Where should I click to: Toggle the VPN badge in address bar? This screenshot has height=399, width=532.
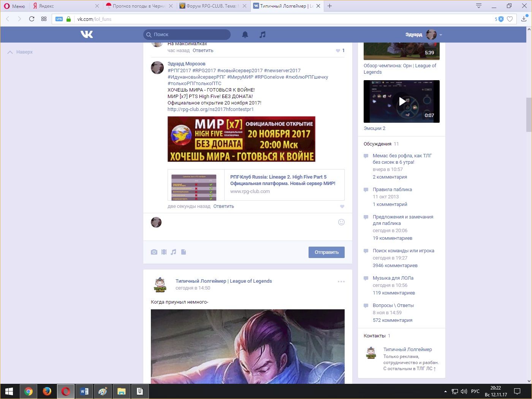pyautogui.click(x=59, y=19)
